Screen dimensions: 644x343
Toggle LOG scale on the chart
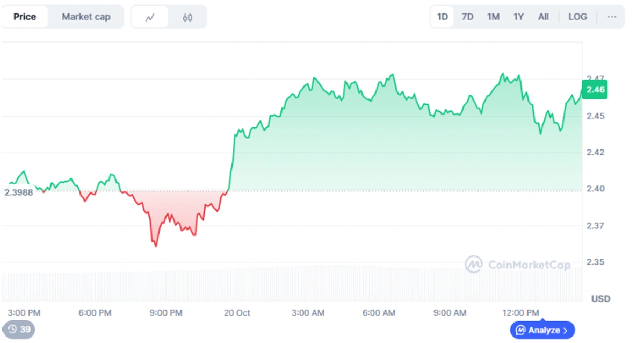[577, 17]
